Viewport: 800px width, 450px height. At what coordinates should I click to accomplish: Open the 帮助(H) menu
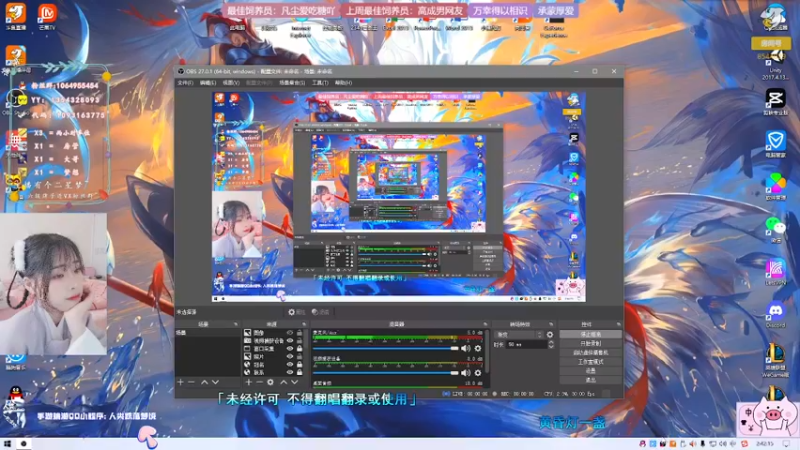[343, 83]
